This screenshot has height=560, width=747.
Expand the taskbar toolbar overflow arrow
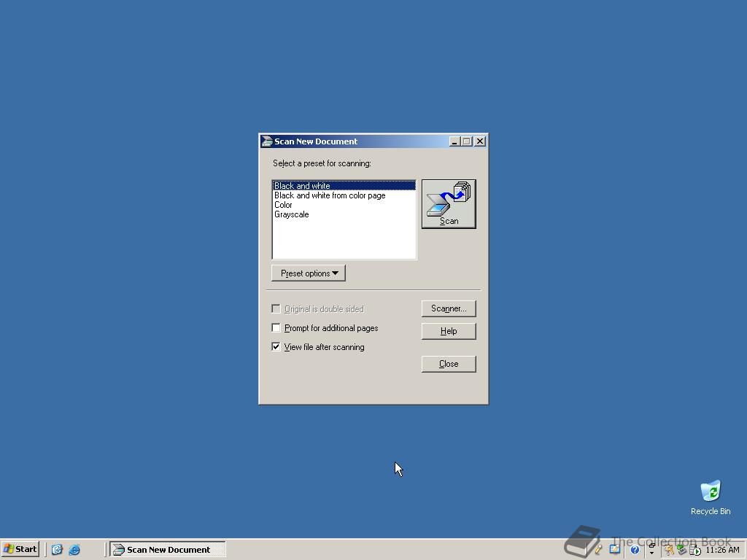[651, 553]
